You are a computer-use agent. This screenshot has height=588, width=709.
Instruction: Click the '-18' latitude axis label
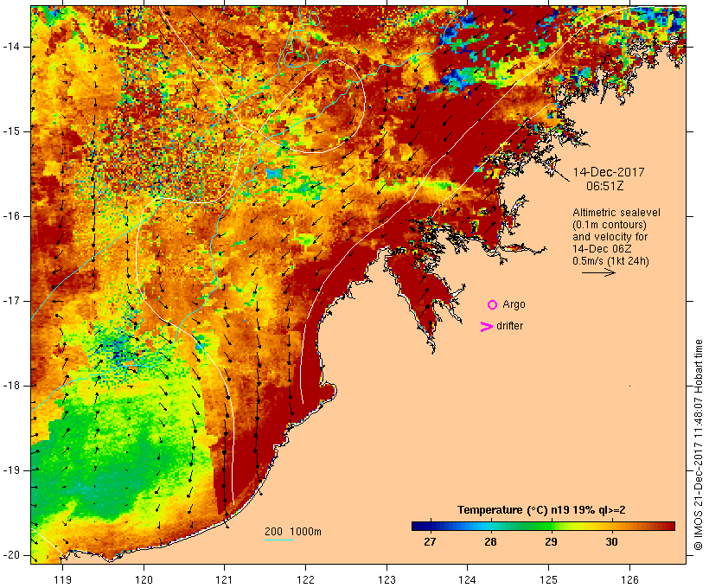point(11,386)
